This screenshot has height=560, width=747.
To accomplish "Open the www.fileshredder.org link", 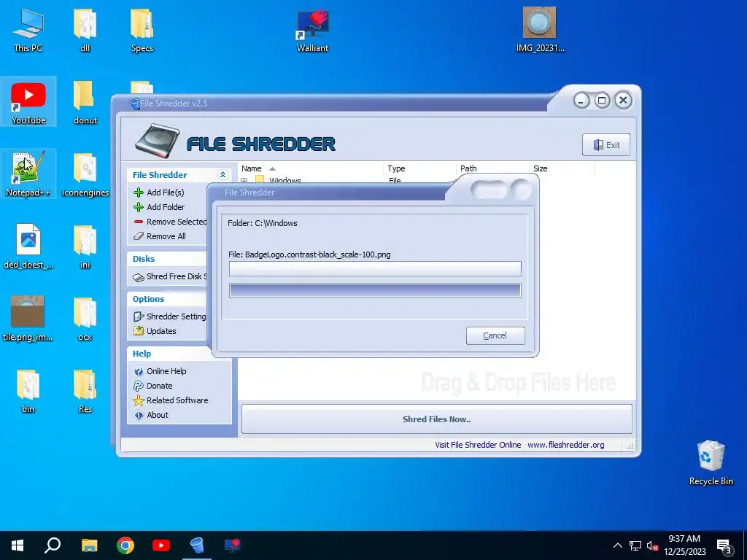I will [x=566, y=445].
